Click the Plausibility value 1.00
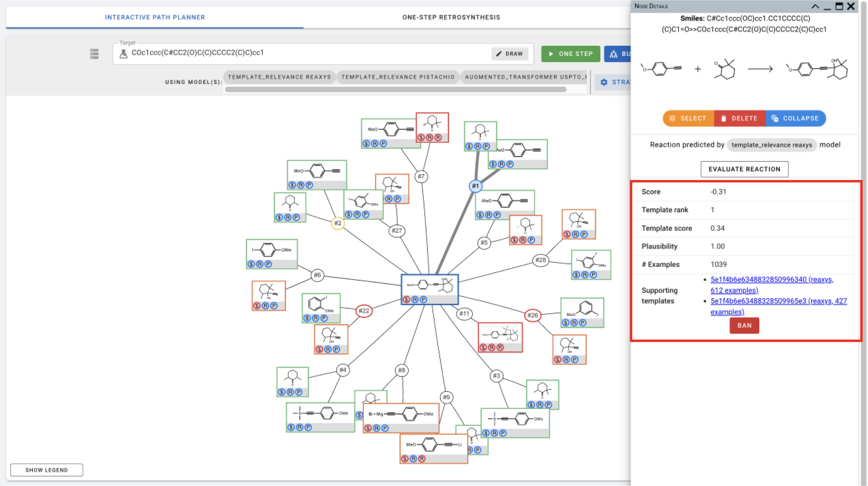This screenshot has width=868, height=486. (718, 246)
